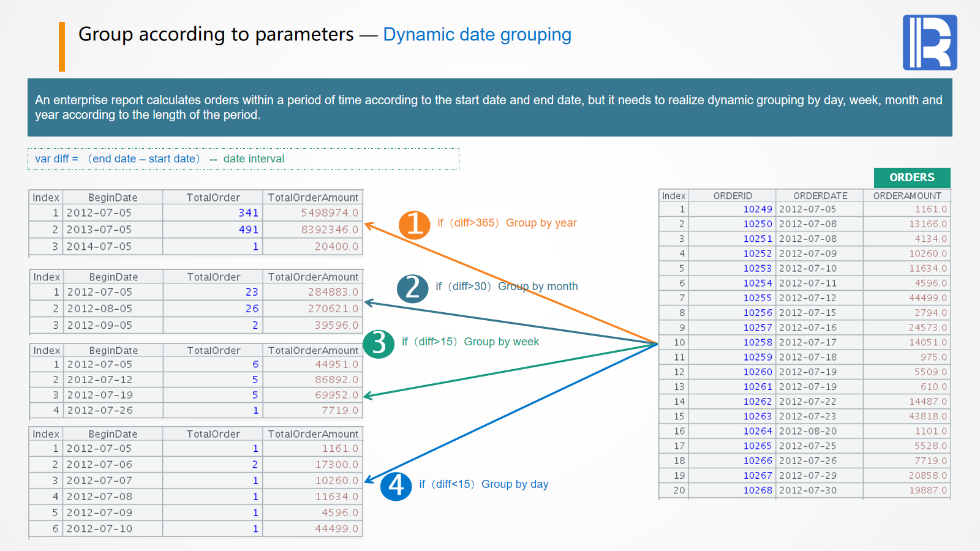
Task: Click order ID 10249 cell
Action: 757,209
